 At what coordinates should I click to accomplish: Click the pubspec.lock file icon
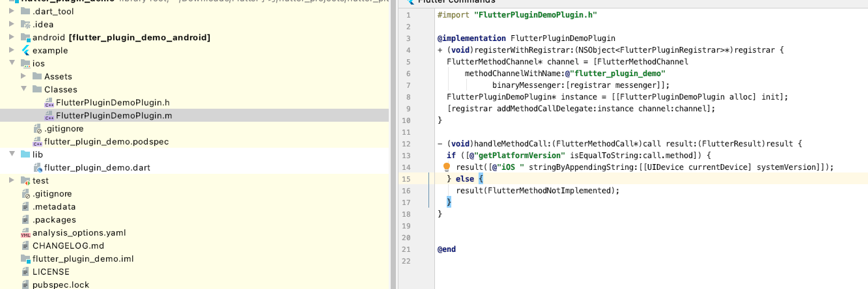click(26, 284)
